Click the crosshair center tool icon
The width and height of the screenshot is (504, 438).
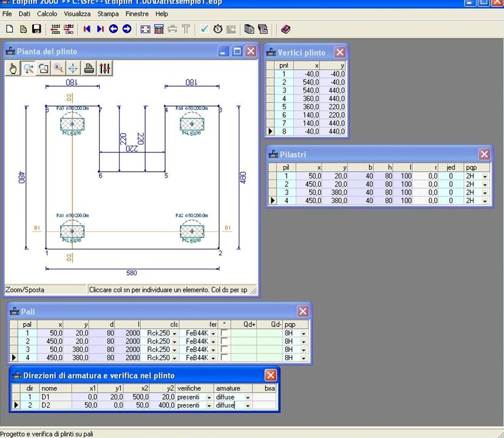click(73, 69)
